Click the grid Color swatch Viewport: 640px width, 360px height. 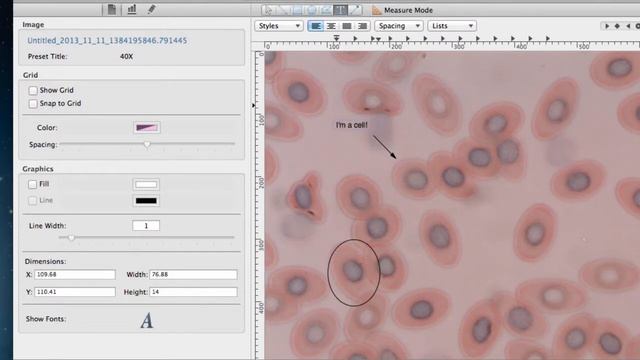[147, 128]
